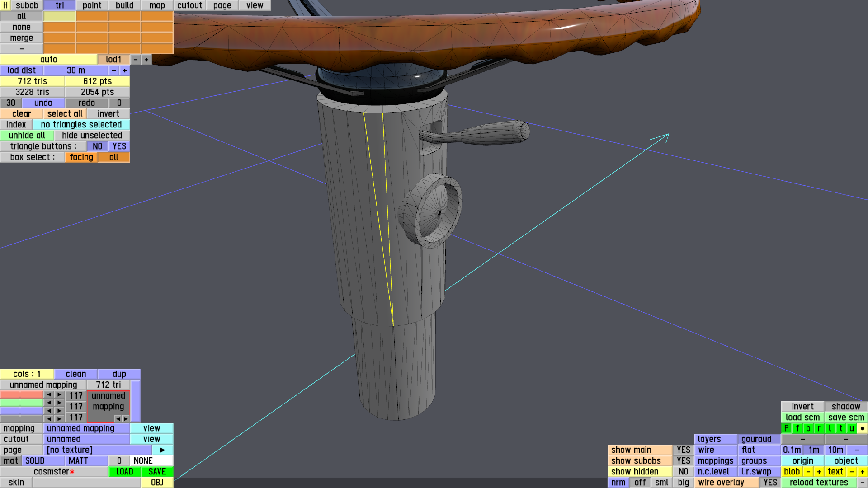Viewport: 868px width, 488px height.
Task: Decrease lod level with minus button
Action: click(x=136, y=60)
